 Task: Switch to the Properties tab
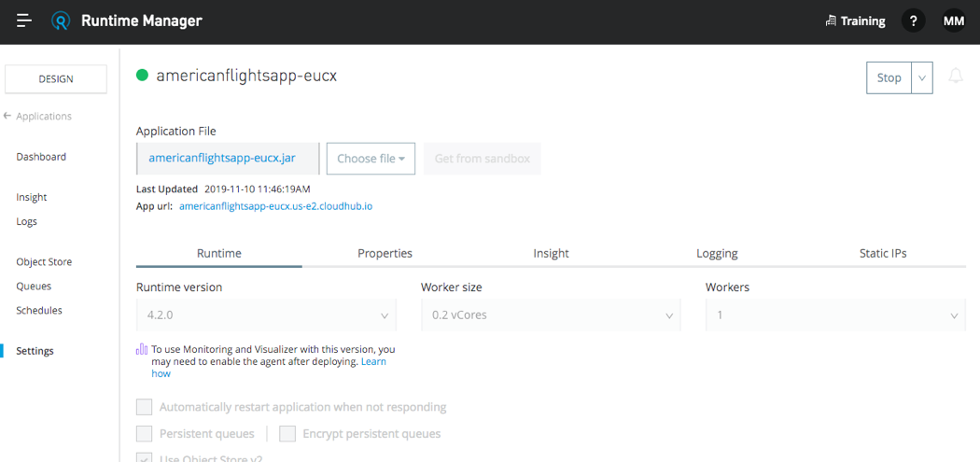click(x=385, y=253)
